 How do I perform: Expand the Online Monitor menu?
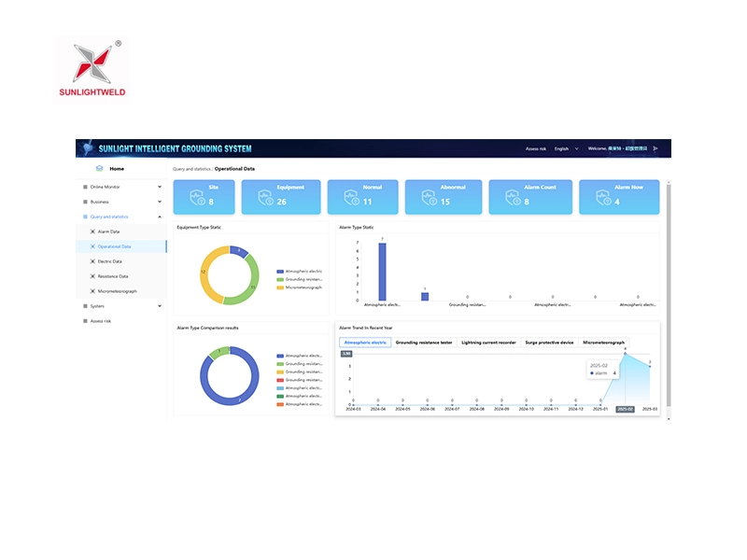(x=160, y=187)
